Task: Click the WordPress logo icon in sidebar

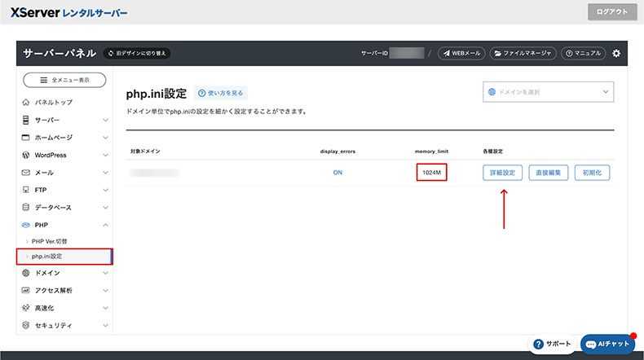Action: pos(26,156)
